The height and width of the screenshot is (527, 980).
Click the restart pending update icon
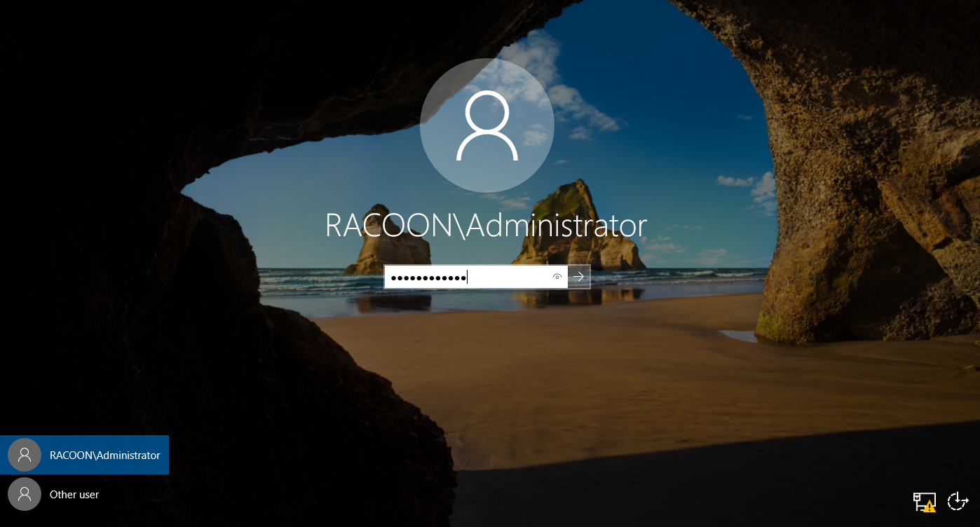[x=958, y=501]
